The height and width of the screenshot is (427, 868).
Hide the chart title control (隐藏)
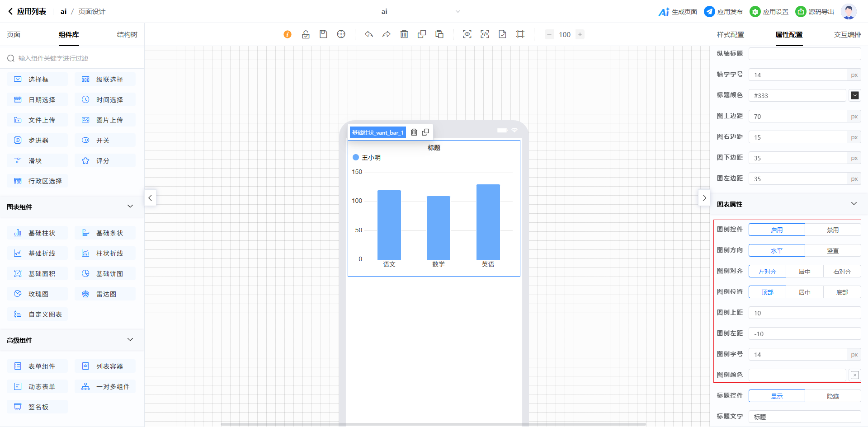(x=832, y=396)
